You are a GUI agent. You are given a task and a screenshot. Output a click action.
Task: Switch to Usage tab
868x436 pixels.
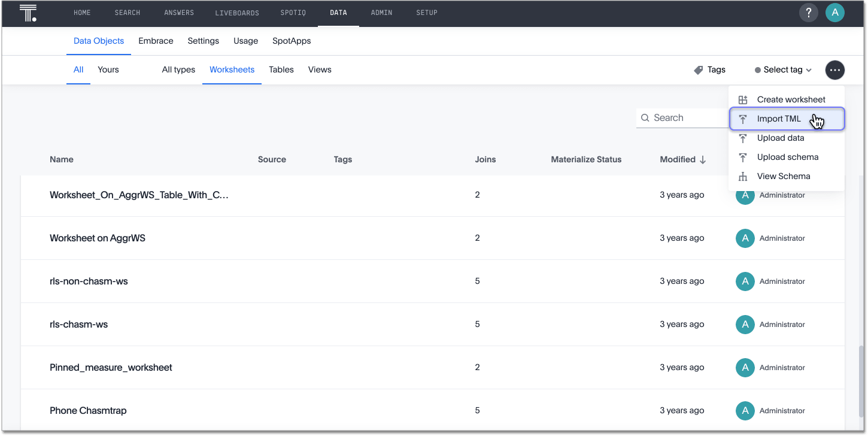[x=245, y=41]
